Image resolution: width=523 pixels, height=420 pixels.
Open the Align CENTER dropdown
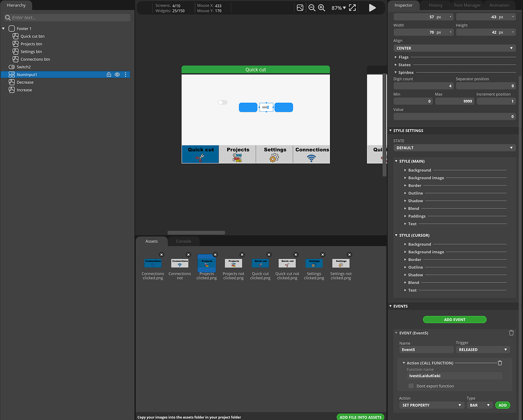click(x=454, y=48)
